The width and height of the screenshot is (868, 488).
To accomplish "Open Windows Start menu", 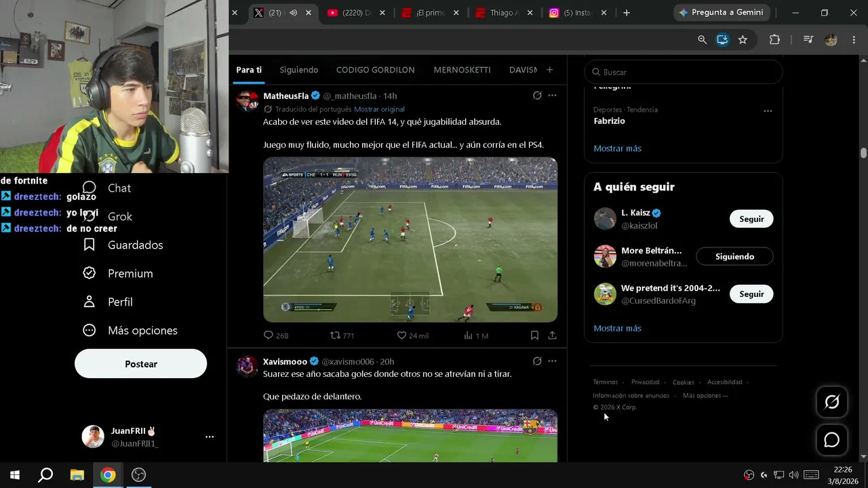I will (x=14, y=474).
